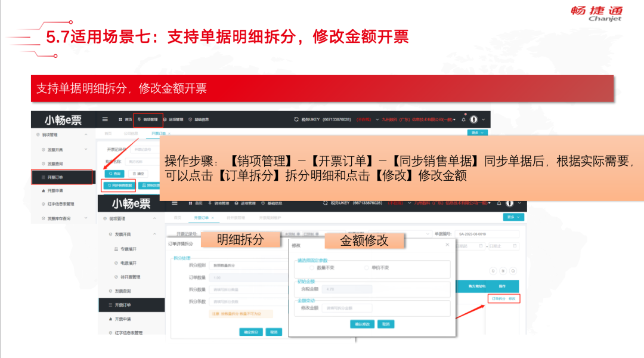The height and width of the screenshot is (358, 644).
Task: Click the 修改金额 input field
Action: point(347,308)
